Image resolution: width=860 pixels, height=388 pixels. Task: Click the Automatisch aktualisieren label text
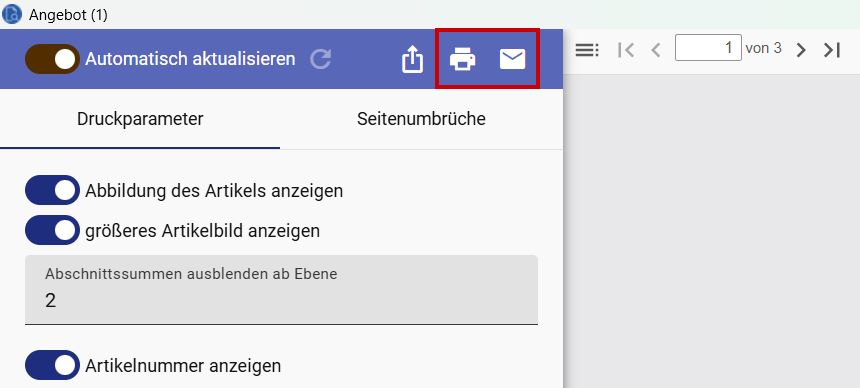point(190,59)
